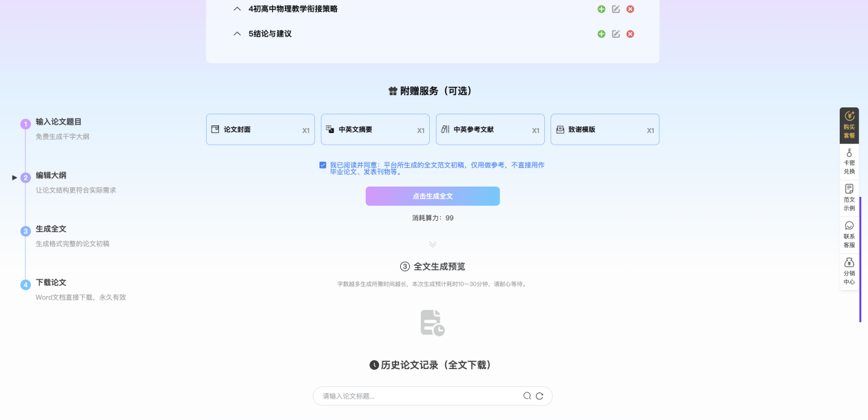Click search icon in history record box
Screen dimensions: 868x420
(527, 396)
